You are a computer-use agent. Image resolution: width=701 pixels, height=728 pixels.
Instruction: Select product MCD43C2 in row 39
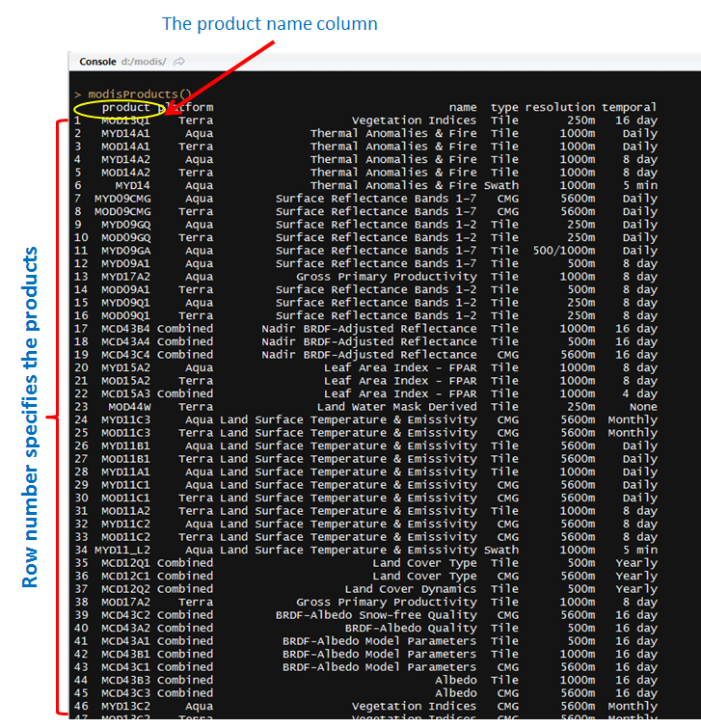coord(125,615)
